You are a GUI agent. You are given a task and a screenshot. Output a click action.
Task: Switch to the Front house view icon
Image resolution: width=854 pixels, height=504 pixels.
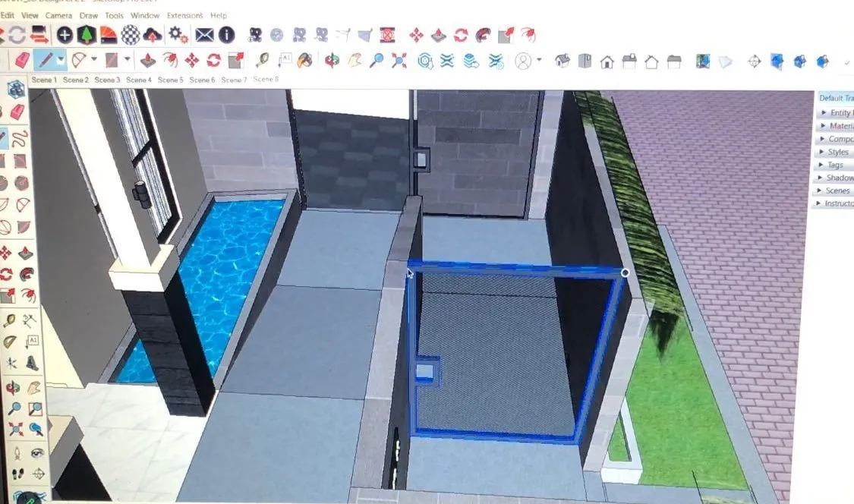click(607, 61)
